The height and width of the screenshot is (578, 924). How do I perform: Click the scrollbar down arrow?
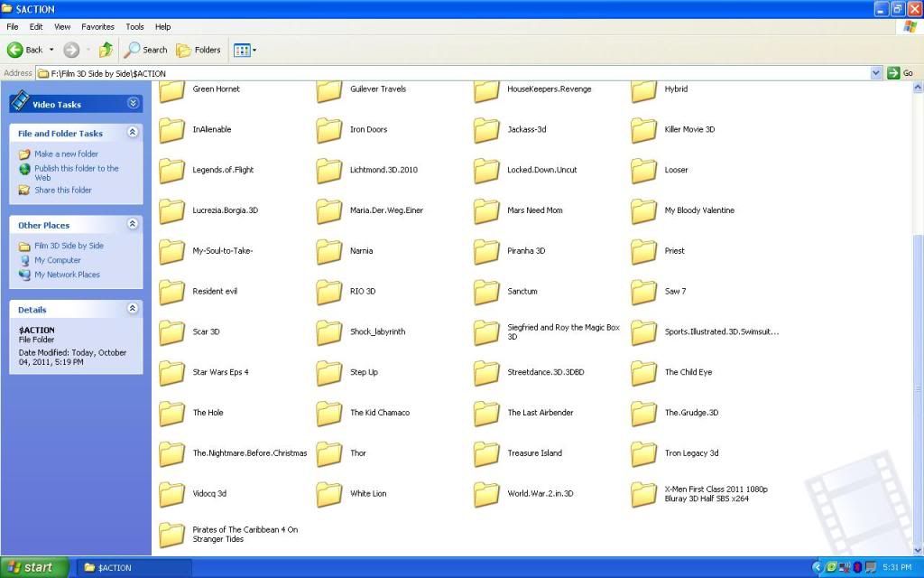918,550
